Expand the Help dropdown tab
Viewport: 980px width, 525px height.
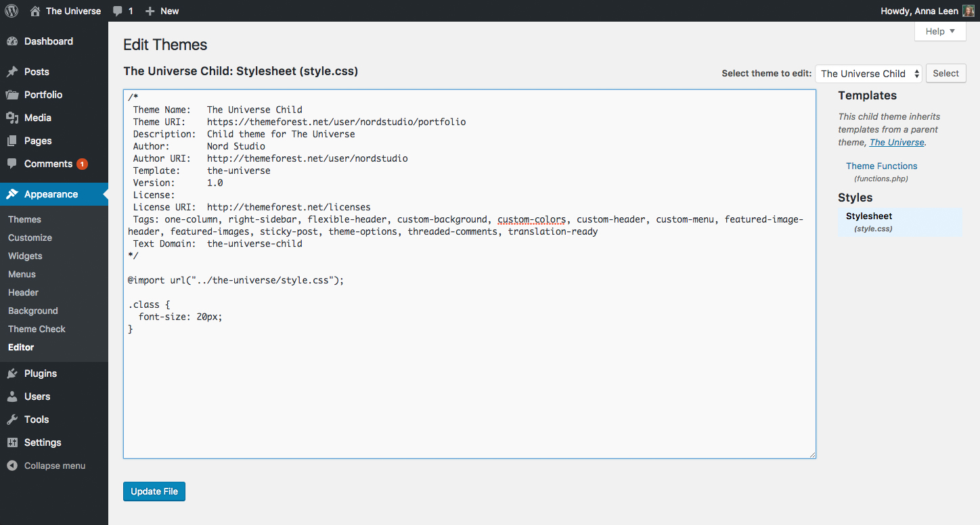click(x=940, y=31)
